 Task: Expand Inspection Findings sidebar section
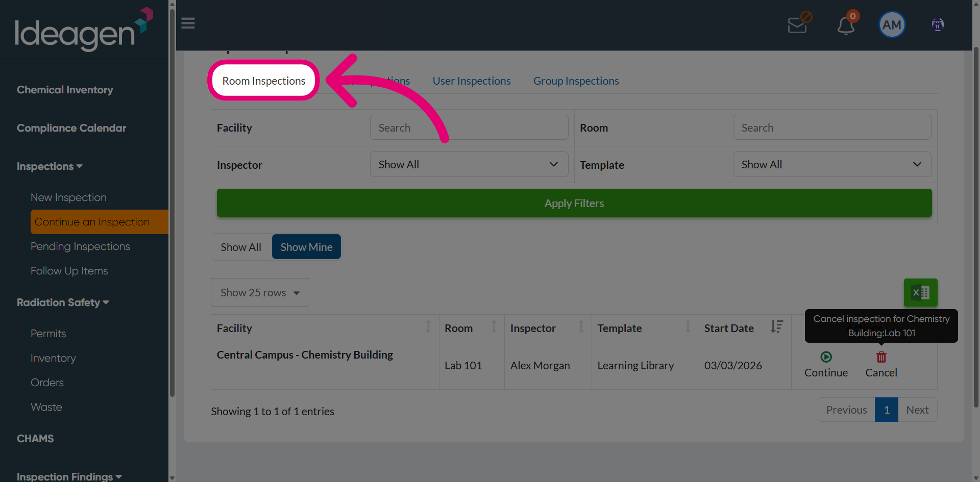(x=69, y=476)
